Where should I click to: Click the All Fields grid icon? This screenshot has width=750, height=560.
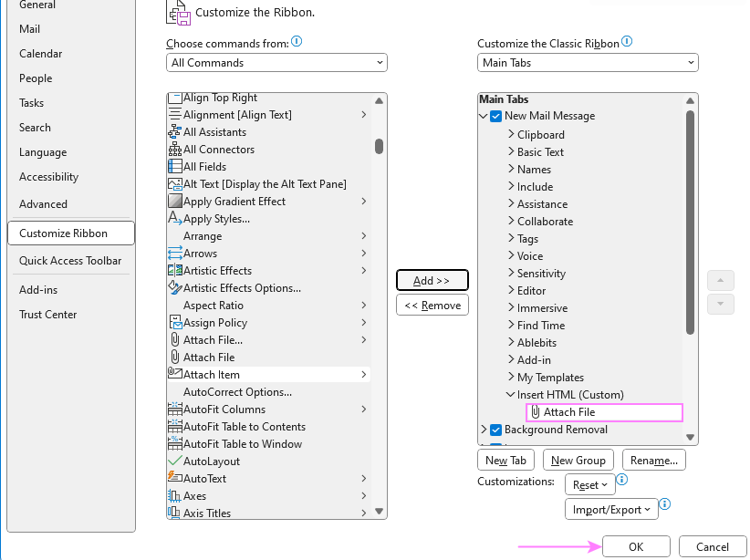point(173,166)
